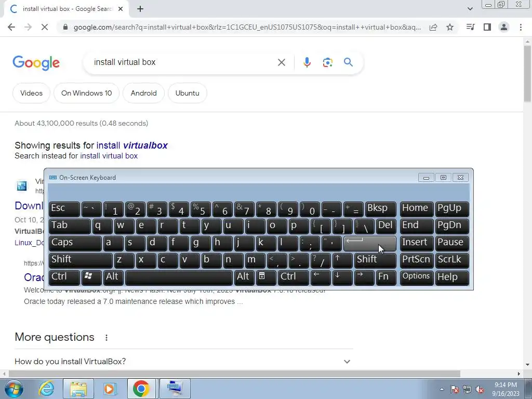Viewport: 532px width, 399px height.
Task: Search by image with Lens icon
Action: coord(327,62)
